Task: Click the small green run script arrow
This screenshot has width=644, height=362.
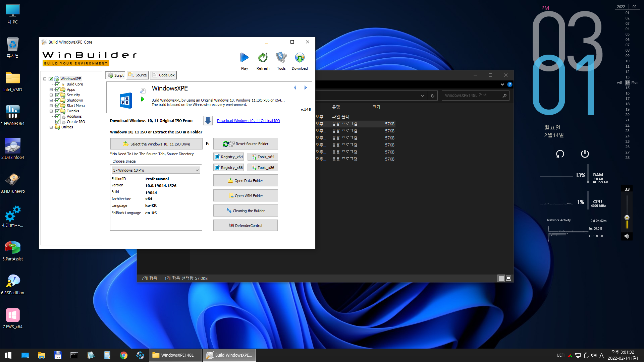Action: click(143, 99)
